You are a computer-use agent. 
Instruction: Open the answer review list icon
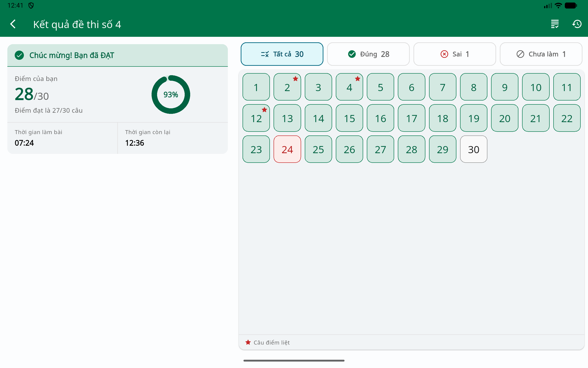tap(555, 24)
